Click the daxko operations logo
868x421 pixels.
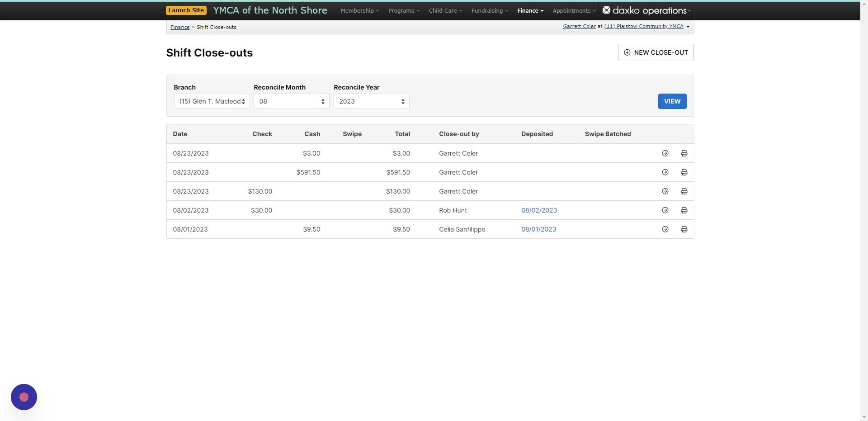[x=645, y=10]
